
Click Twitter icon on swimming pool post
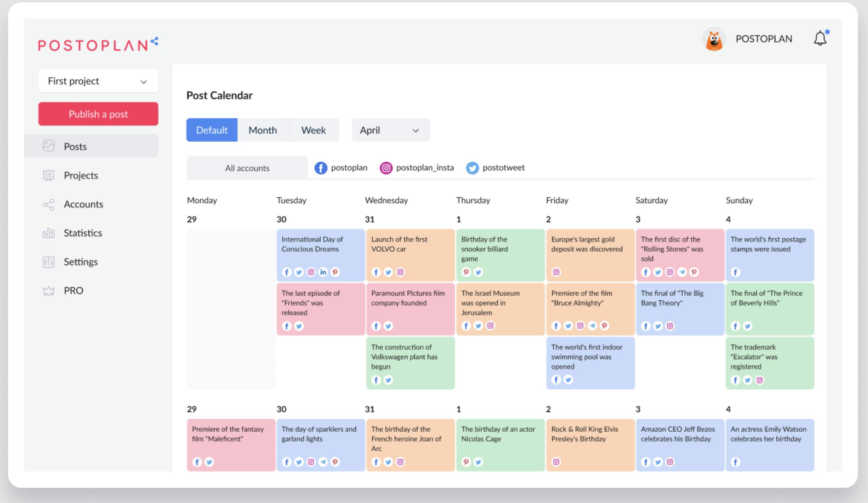568,380
